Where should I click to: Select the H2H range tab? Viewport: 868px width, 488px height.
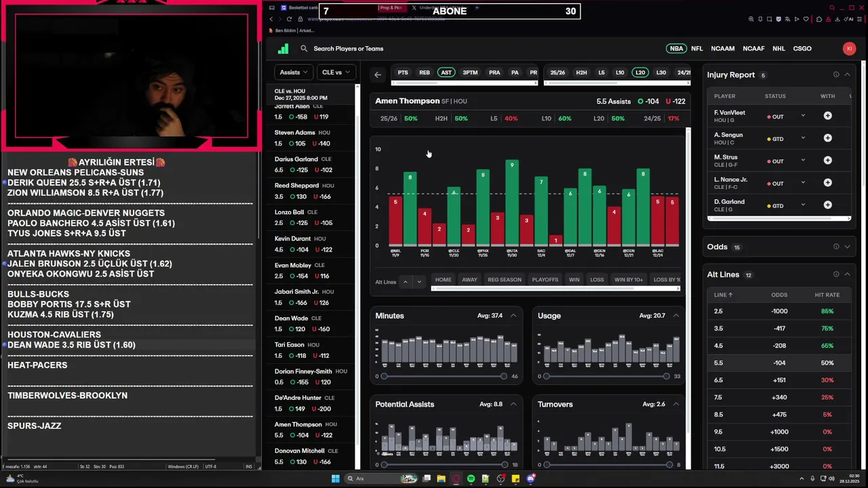pyautogui.click(x=581, y=73)
